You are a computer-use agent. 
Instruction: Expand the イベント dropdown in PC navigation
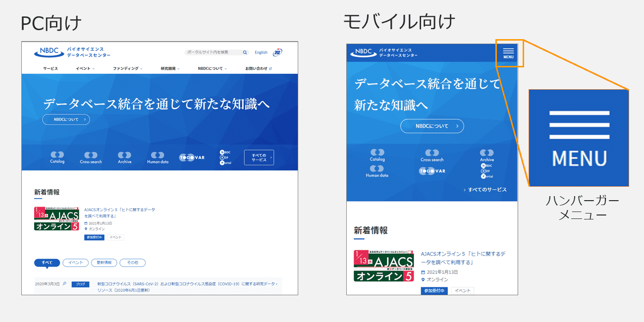(x=85, y=68)
